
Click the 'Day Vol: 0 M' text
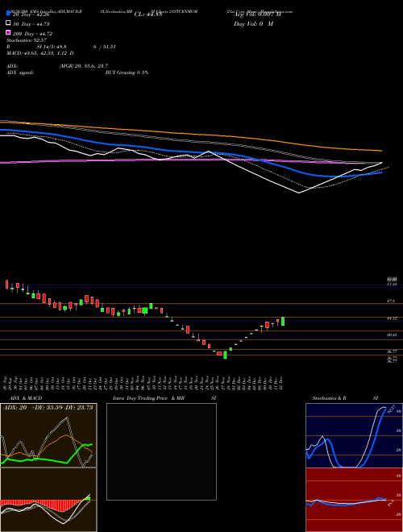point(253,24)
